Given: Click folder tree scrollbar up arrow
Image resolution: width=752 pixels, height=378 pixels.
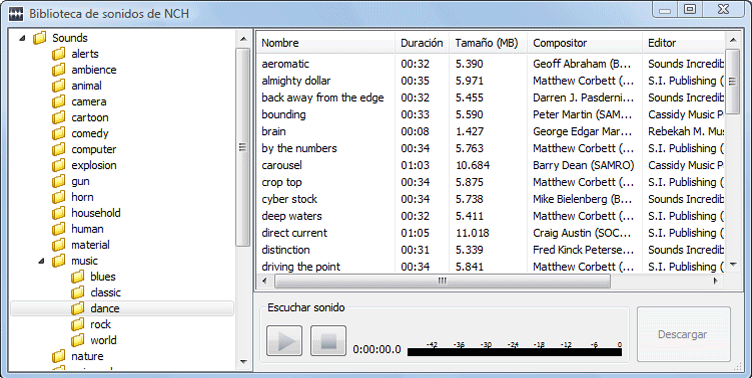Looking at the screenshot, I should tap(243, 39).
